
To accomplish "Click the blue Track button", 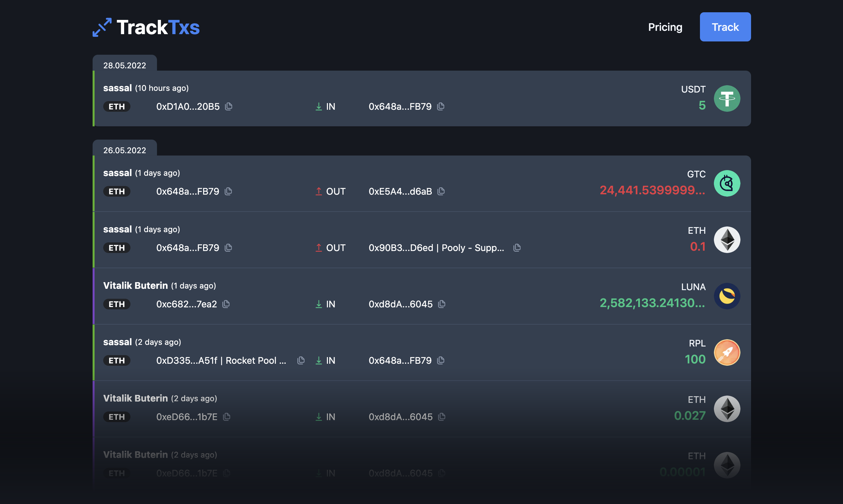I will (725, 27).
